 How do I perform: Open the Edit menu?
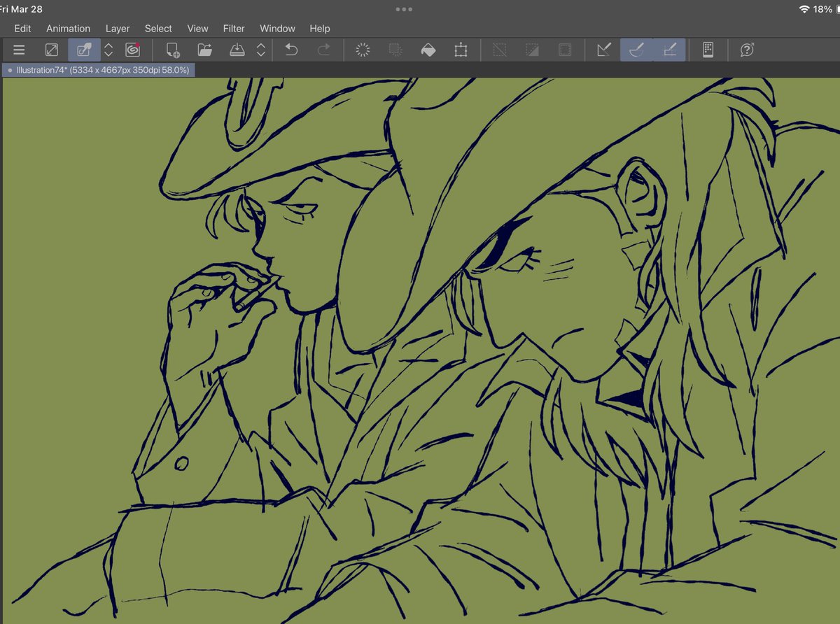click(22, 29)
